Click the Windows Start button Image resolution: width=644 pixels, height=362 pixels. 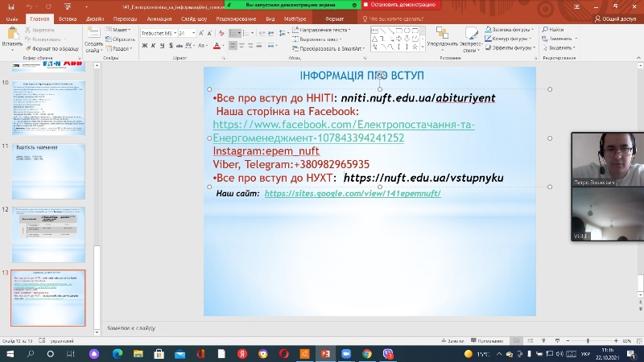10,354
